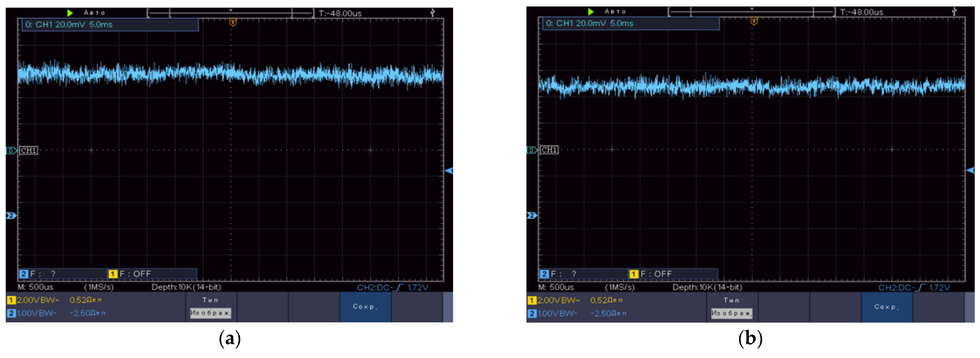Click channel 1 zero marker in screen (b)
The width and height of the screenshot is (980, 358).
pyautogui.click(x=532, y=150)
